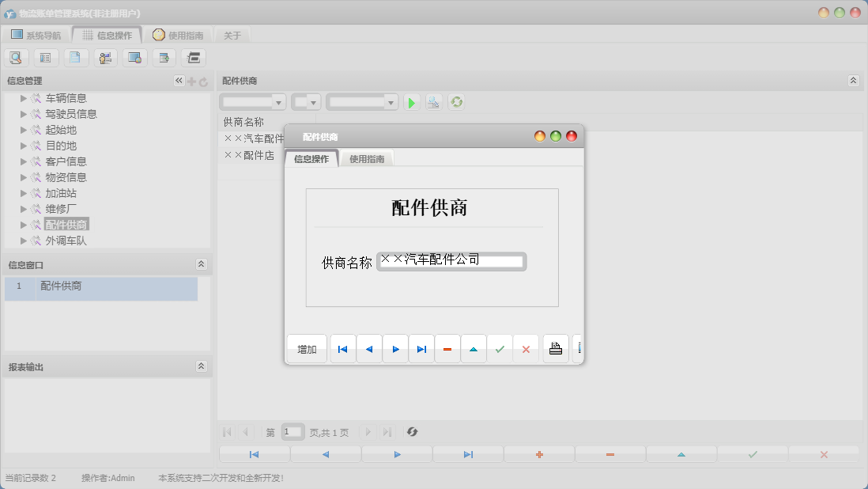Screen dimensions: 868x489
Task: Click the red X cancel icon in dialog
Action: pos(526,348)
